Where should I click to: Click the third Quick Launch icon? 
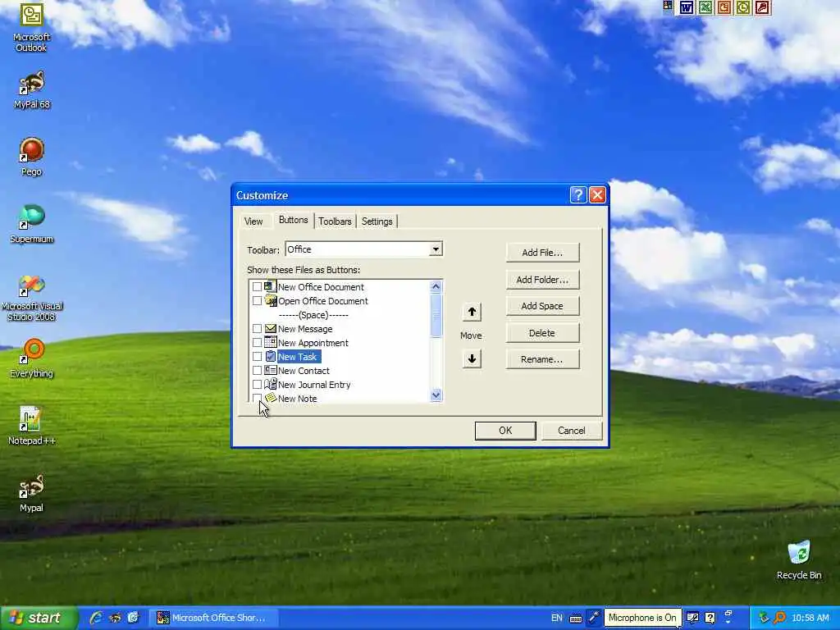tap(133, 618)
